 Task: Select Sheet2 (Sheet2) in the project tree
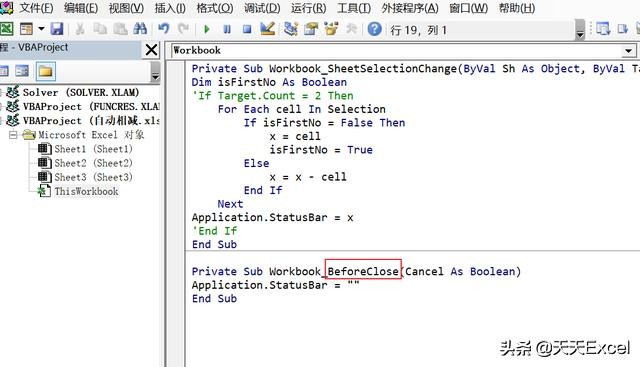(x=93, y=163)
